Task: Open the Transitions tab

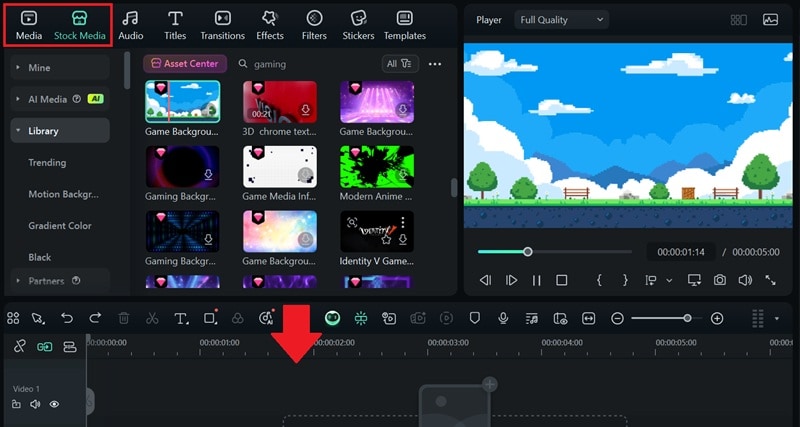Action: pos(222,26)
